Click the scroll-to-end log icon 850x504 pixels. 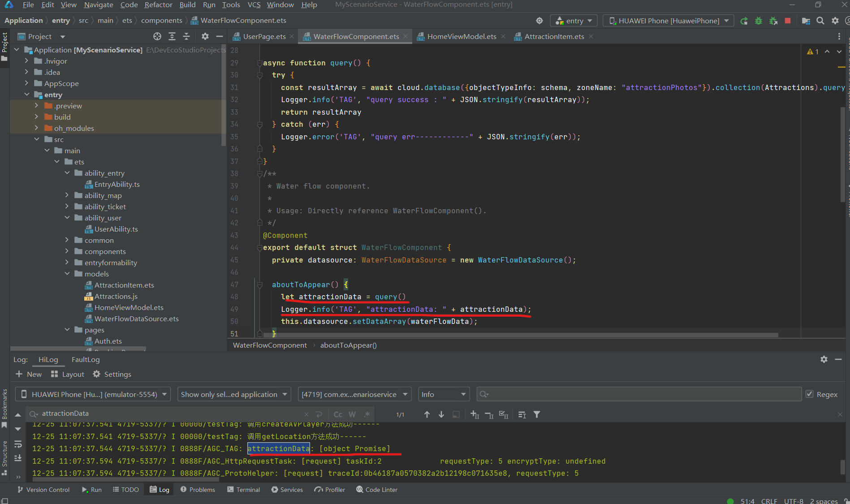tap(18, 458)
